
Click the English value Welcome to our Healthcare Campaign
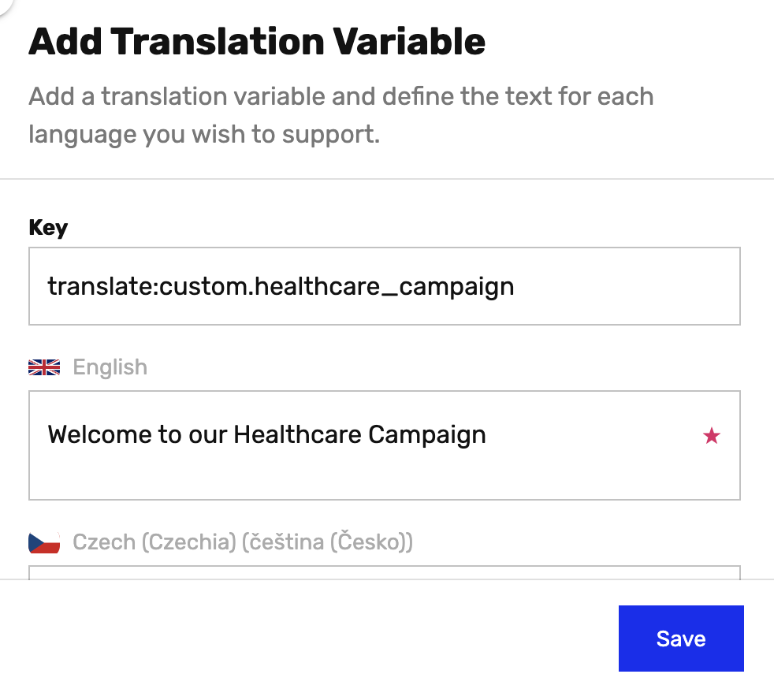[x=268, y=434]
